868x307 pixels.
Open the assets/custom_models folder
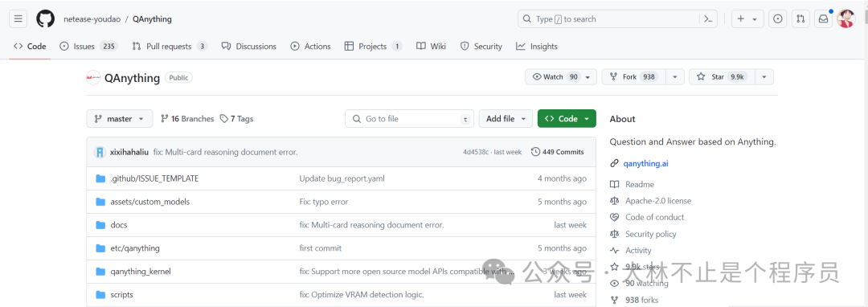click(150, 202)
